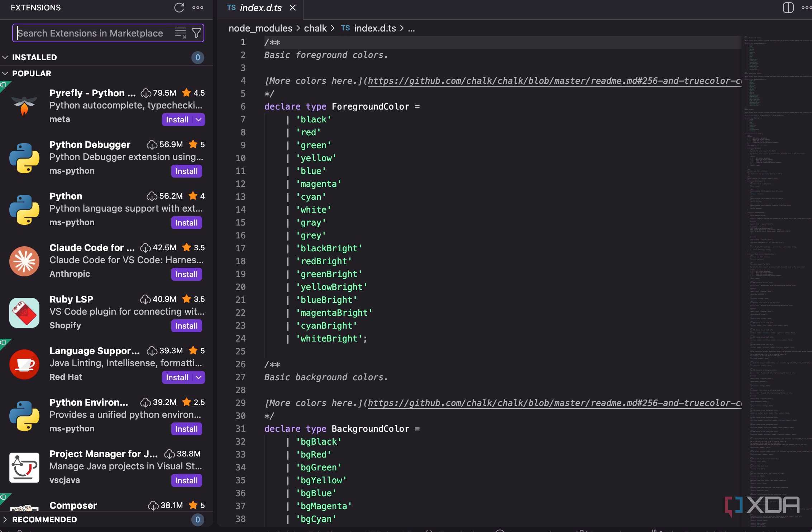Select the Python Debugger extension logo

pos(24,158)
